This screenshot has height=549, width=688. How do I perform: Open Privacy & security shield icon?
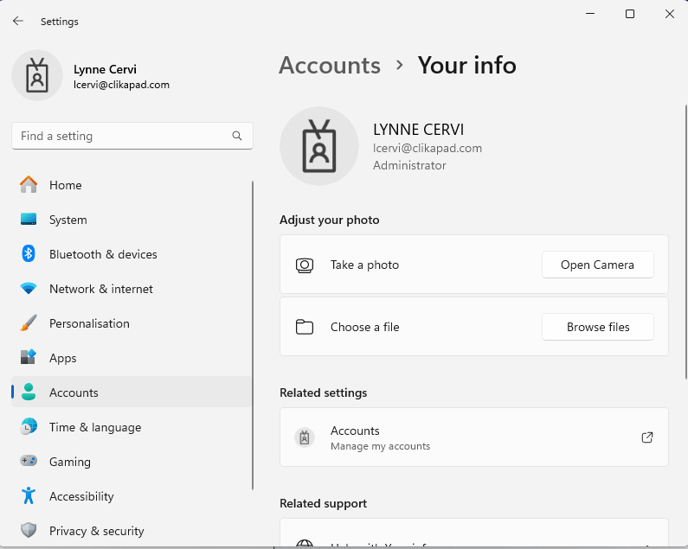pyautogui.click(x=29, y=531)
